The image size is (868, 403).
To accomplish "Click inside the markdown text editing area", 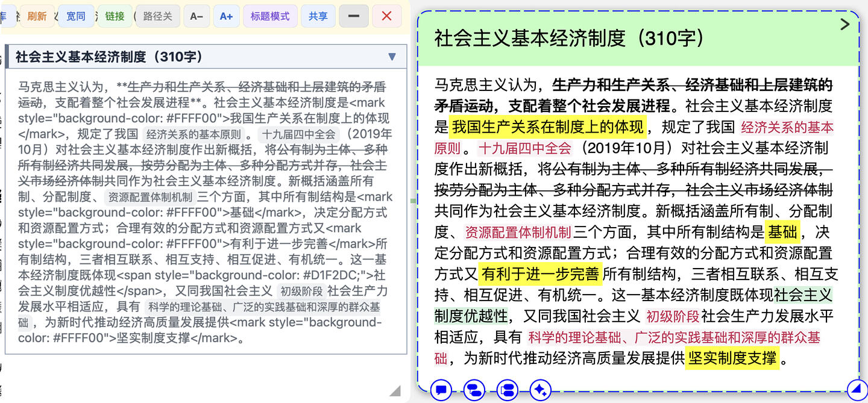I will (x=206, y=212).
